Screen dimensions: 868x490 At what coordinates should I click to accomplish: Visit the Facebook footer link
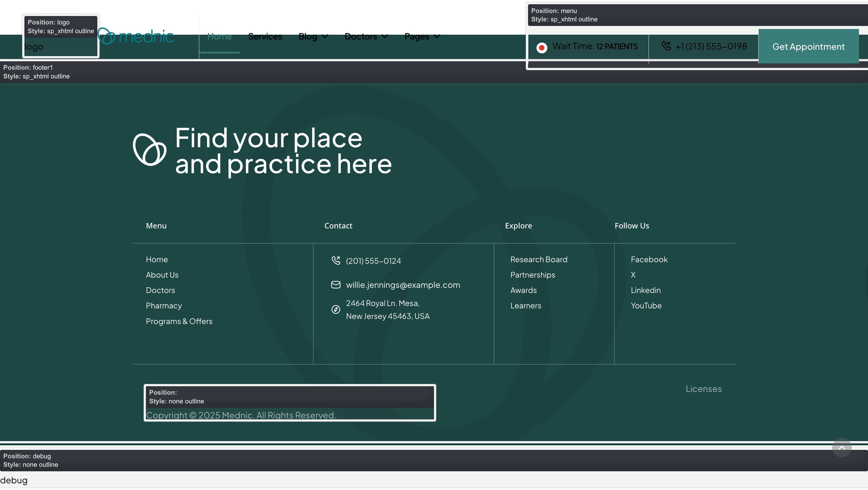[x=649, y=259]
